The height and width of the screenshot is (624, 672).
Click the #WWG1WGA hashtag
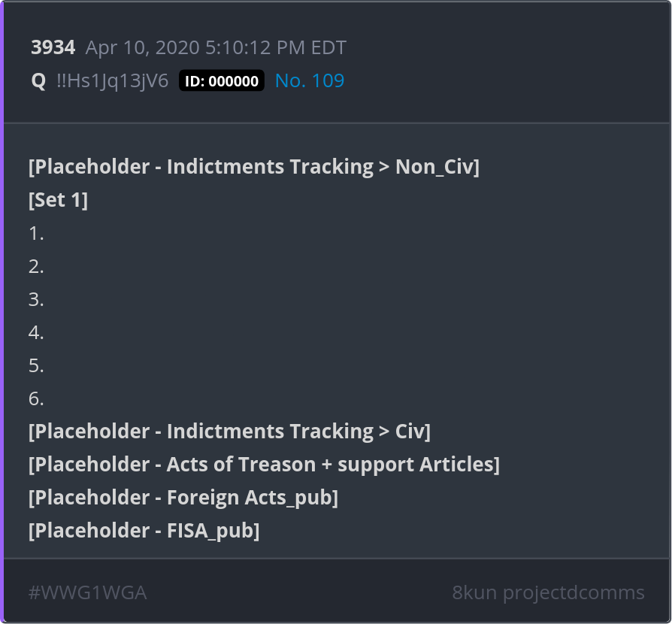87,592
